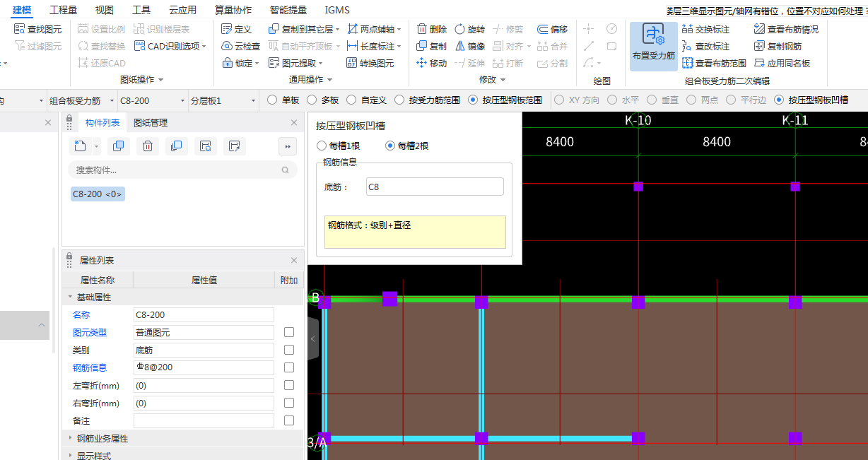Expand the 钢筋业务属性 section

[70, 438]
